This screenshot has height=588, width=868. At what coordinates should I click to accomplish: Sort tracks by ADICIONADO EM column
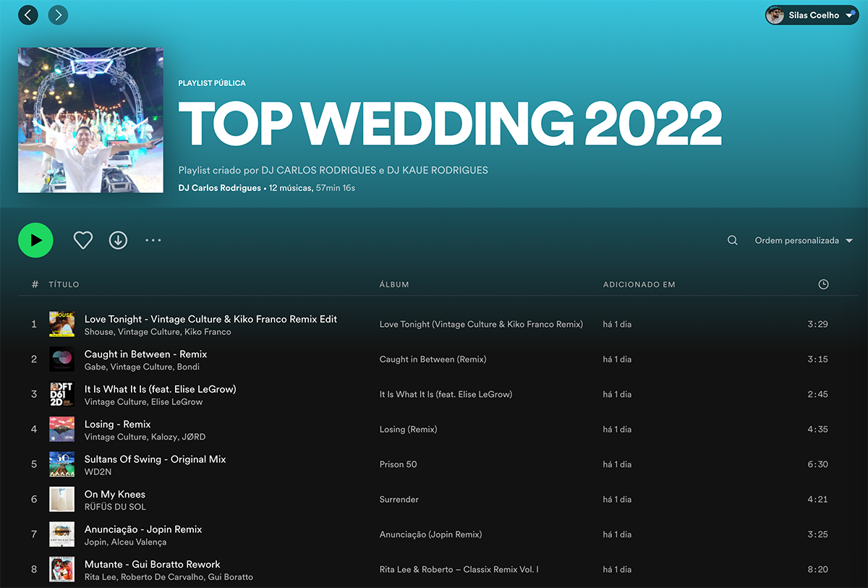point(639,285)
